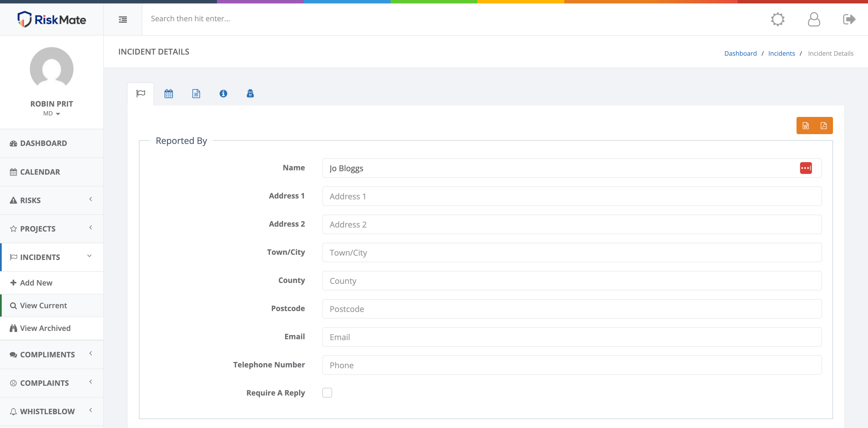Follow the Dashboard breadcrumb link

(x=740, y=53)
